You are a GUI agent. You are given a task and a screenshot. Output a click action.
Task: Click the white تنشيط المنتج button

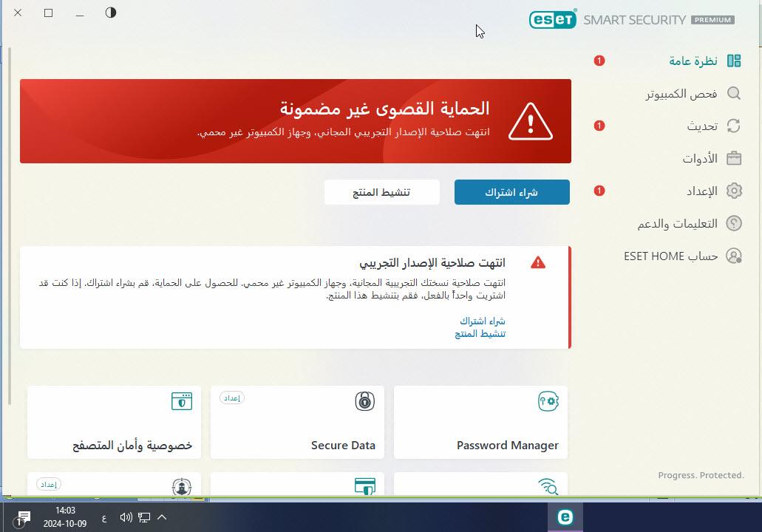click(x=381, y=192)
